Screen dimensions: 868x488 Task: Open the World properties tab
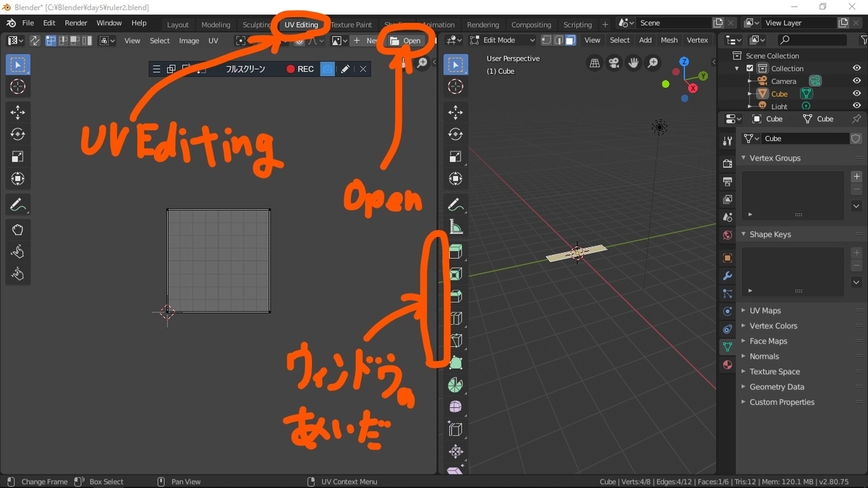[728, 235]
